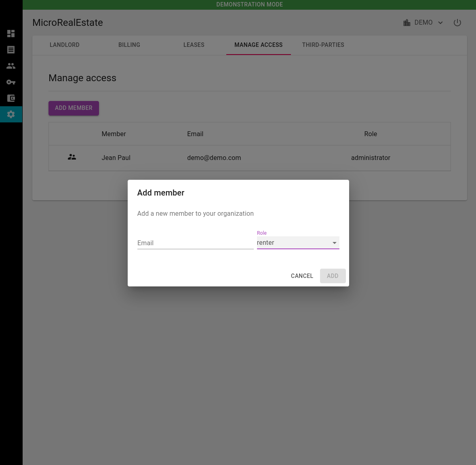476x465 pixels.
Task: Go to Rents via receipt icon
Action: pyautogui.click(x=11, y=50)
